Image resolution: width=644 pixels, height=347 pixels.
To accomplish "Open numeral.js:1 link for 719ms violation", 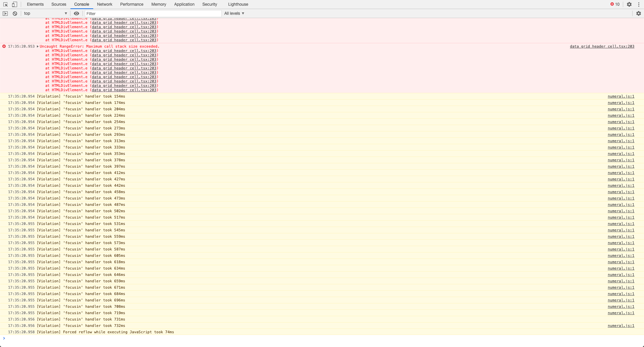I will pyautogui.click(x=621, y=313).
